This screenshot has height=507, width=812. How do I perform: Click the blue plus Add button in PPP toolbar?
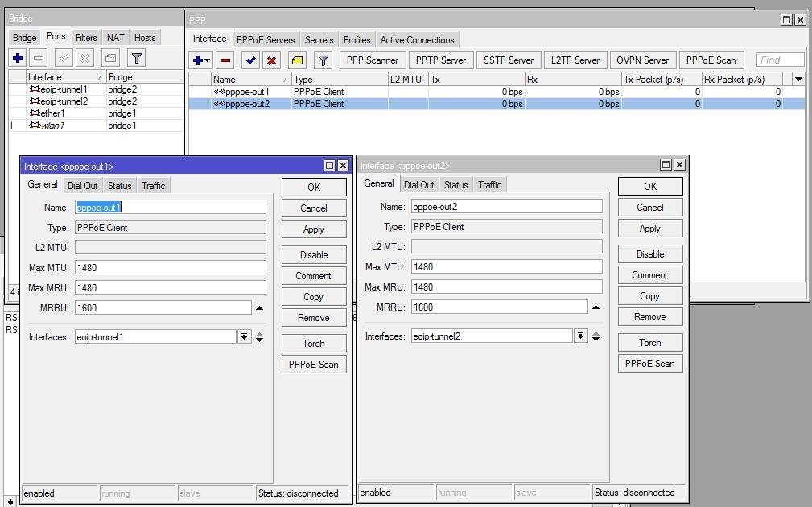(198, 60)
